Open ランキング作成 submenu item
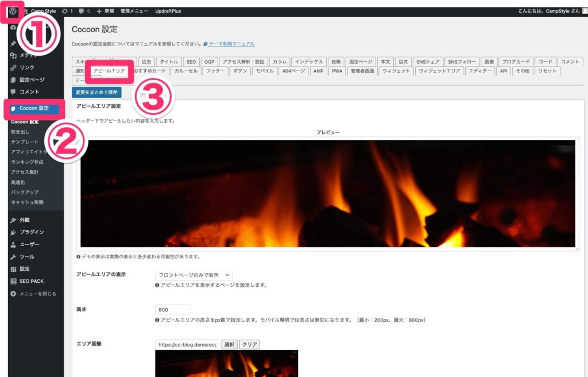588x377 pixels. [x=28, y=162]
